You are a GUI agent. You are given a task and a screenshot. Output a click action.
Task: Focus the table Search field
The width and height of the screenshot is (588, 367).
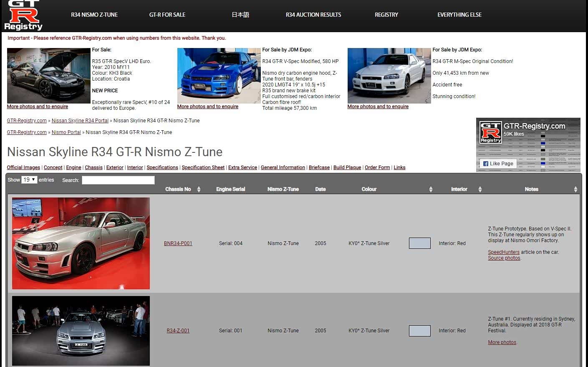(118, 180)
